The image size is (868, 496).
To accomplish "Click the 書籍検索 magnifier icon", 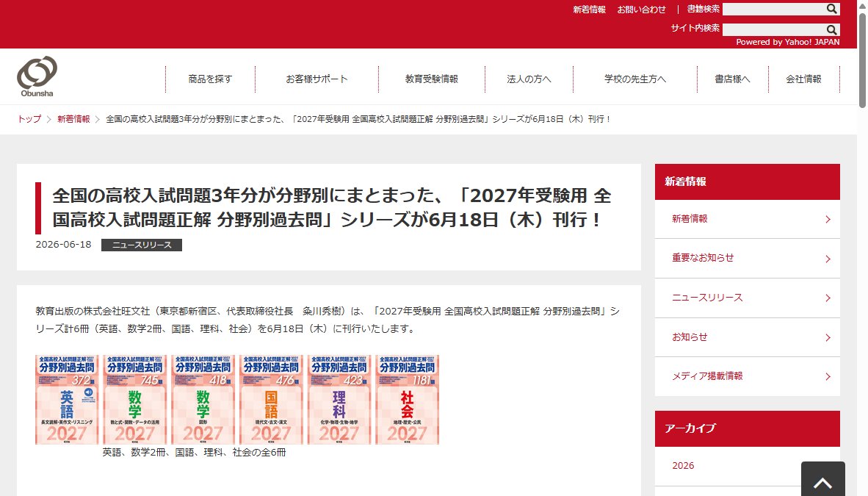I will pos(831,9).
